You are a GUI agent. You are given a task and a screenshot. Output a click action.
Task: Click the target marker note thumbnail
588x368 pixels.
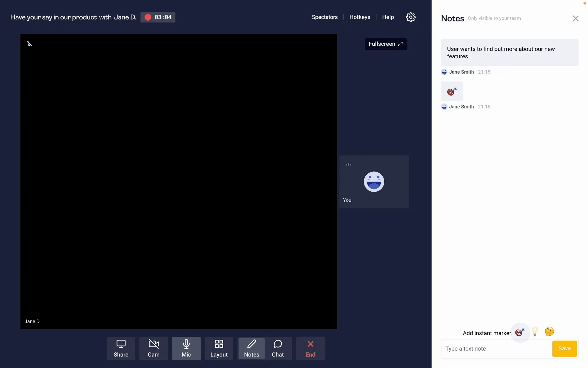(x=452, y=91)
